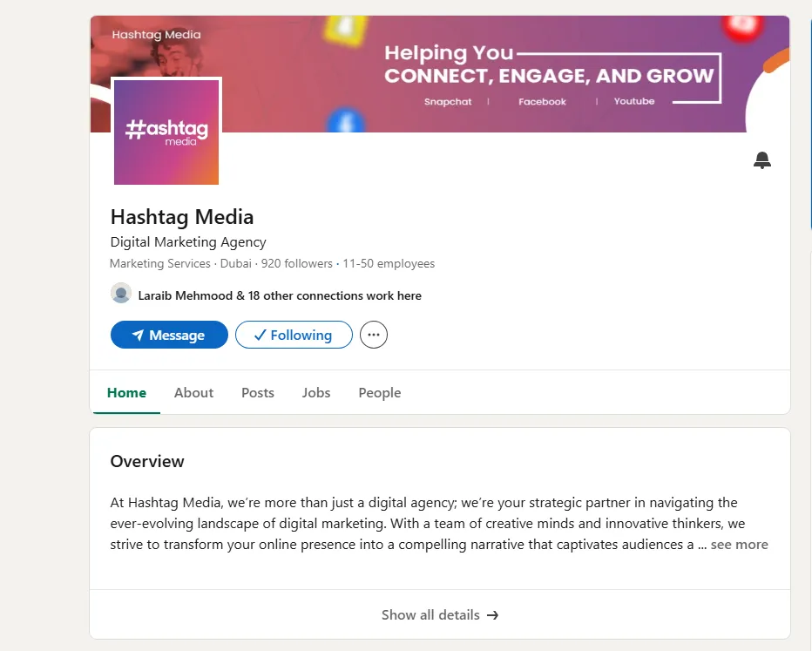Go to the Posts tab
The width and height of the screenshot is (812, 651).
point(257,392)
